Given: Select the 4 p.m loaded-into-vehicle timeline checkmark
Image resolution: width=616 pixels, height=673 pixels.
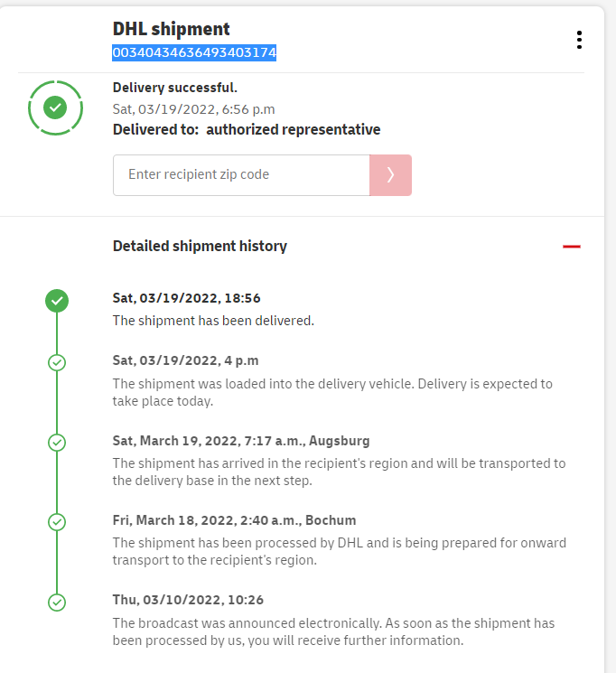Looking at the screenshot, I should click(x=57, y=362).
